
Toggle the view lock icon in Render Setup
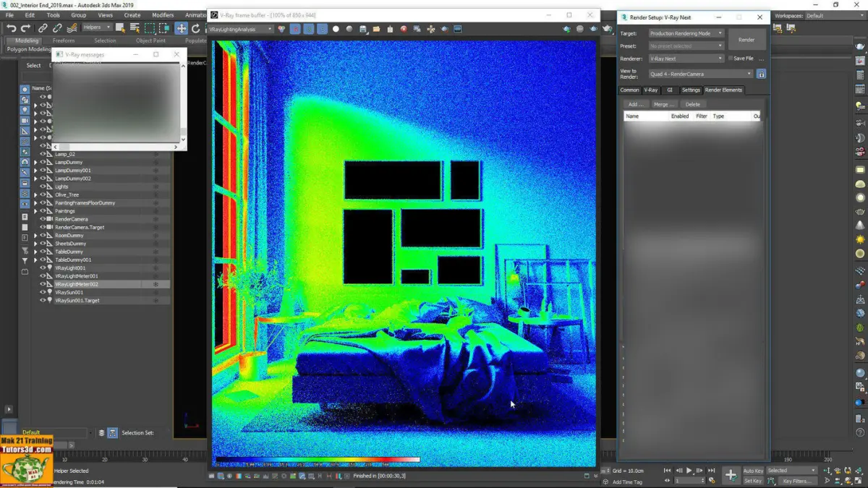(x=761, y=74)
